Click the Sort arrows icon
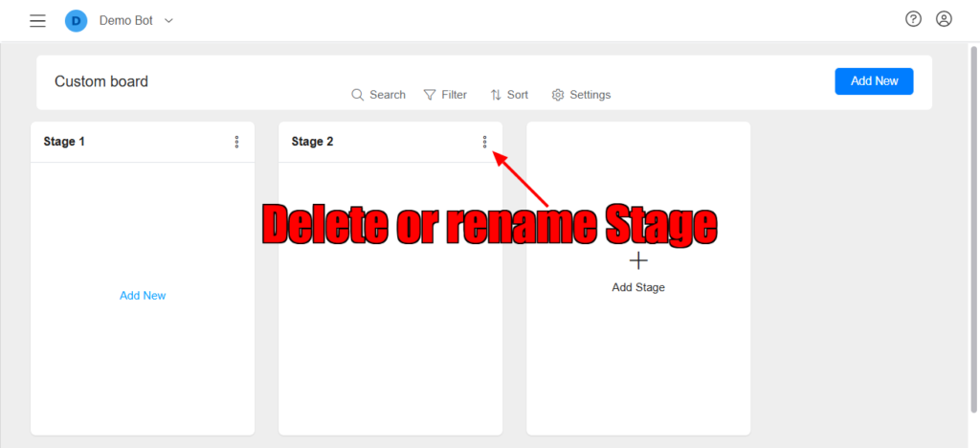 496,95
